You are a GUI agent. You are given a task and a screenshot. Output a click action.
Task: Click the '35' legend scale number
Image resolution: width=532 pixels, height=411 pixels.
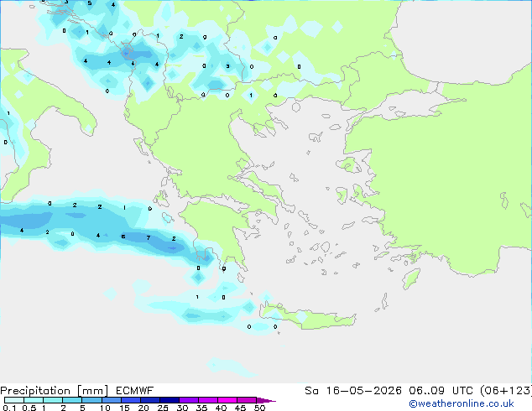(201, 408)
